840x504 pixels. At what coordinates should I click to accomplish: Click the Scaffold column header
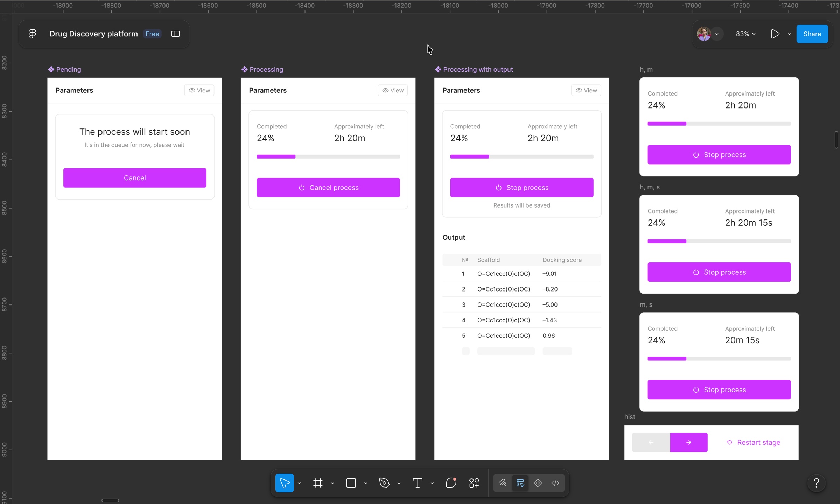[x=489, y=260]
